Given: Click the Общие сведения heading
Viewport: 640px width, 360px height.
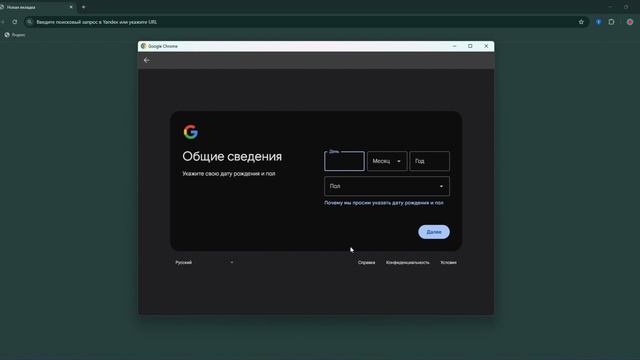Looking at the screenshot, I should point(232,156).
